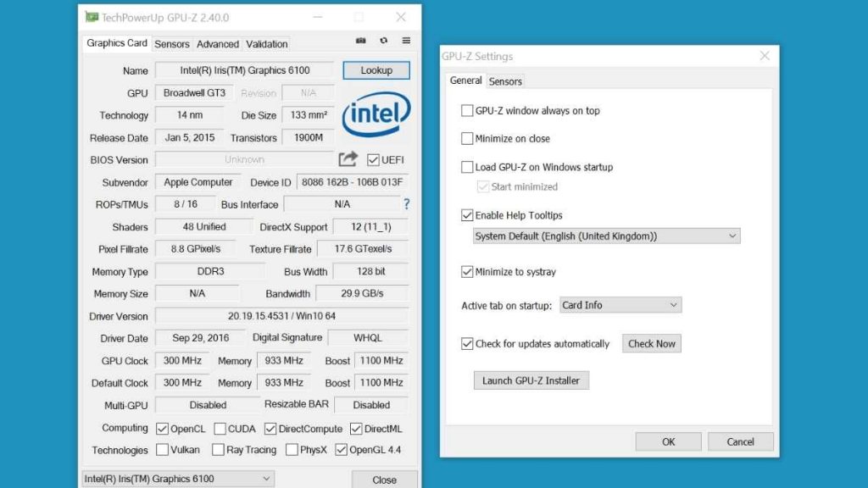This screenshot has height=488, width=868.
Task: Toggle the DirectML checkbox
Action: (x=356, y=429)
